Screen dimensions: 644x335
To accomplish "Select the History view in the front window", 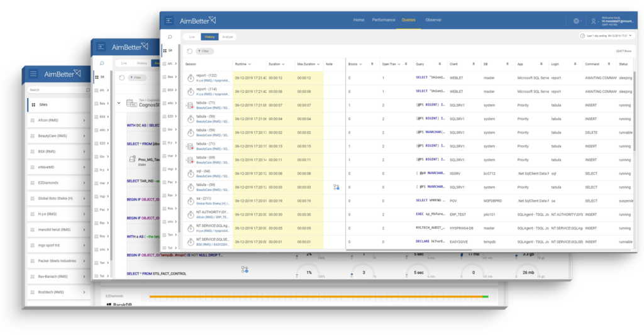I will pos(209,37).
